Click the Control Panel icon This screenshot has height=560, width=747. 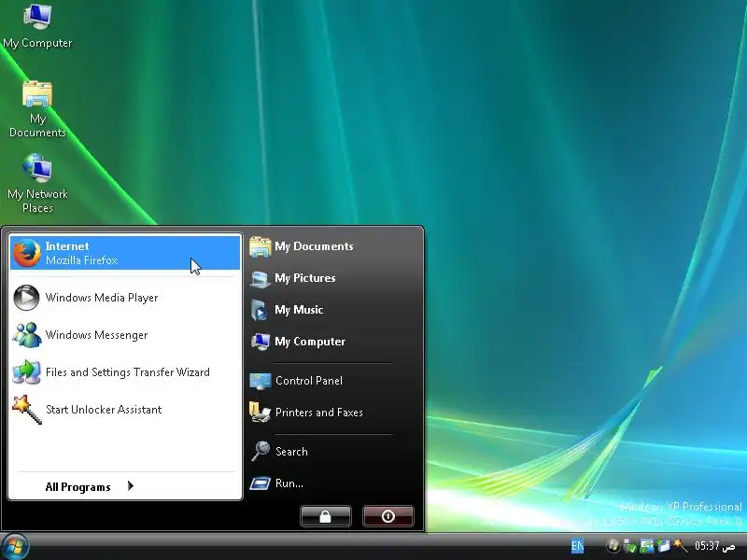261,381
